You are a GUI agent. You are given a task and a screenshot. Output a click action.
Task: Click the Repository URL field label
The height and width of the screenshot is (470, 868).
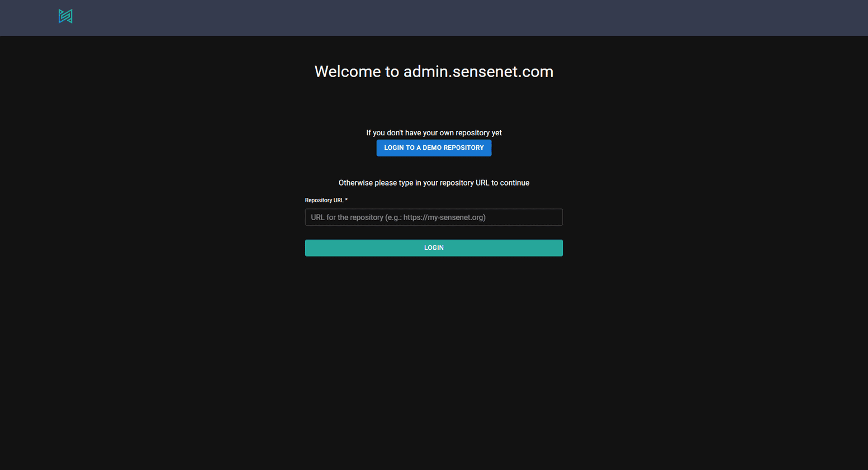click(x=324, y=200)
